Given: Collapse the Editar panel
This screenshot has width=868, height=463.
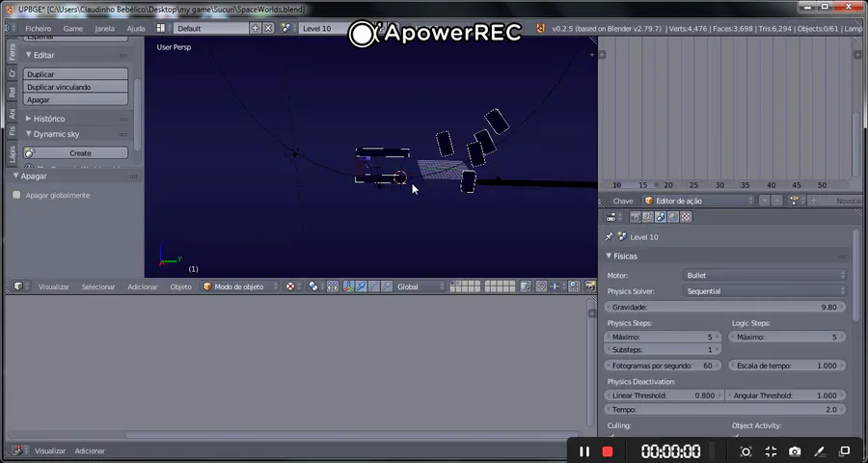Looking at the screenshot, I should [x=29, y=55].
